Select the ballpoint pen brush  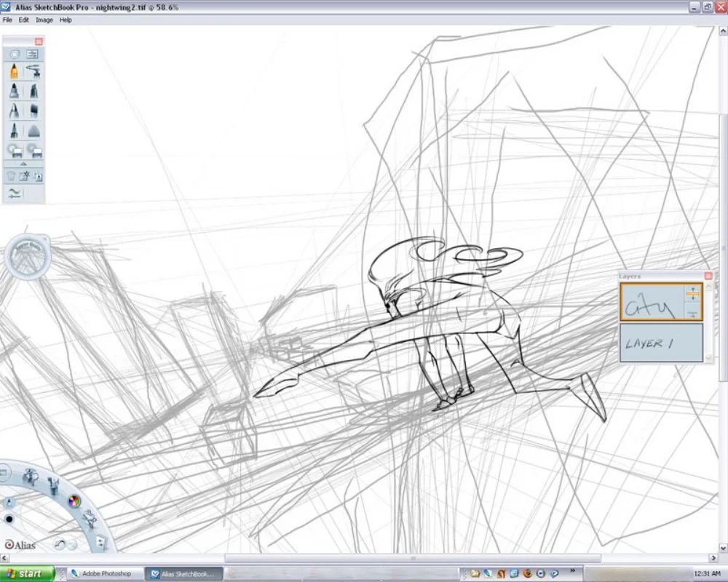pyautogui.click(x=14, y=111)
